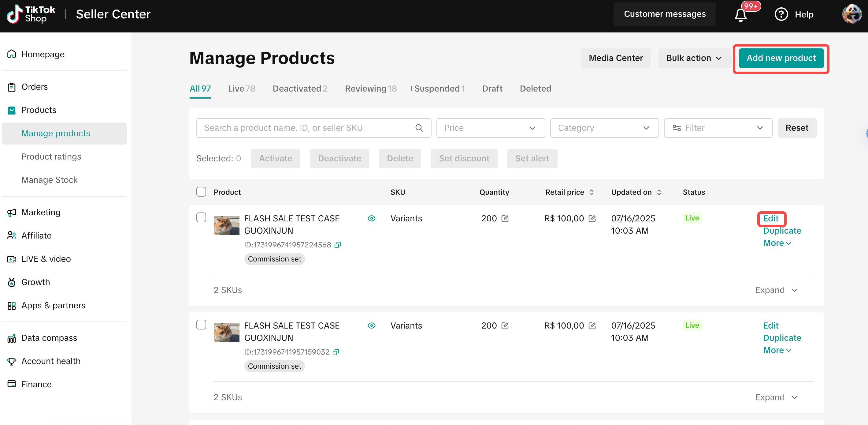This screenshot has height=425, width=868.
Task: Edit retail price of first product
Action: (592, 219)
